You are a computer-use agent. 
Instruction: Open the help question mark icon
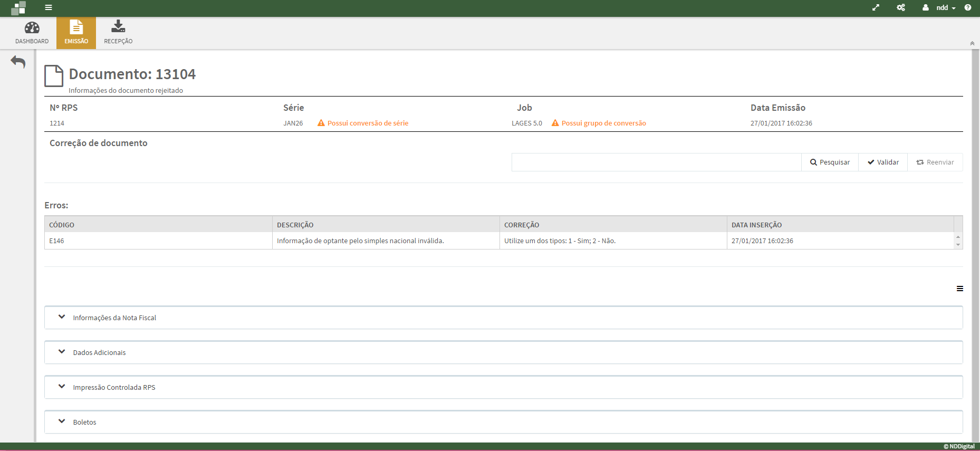tap(968, 7)
